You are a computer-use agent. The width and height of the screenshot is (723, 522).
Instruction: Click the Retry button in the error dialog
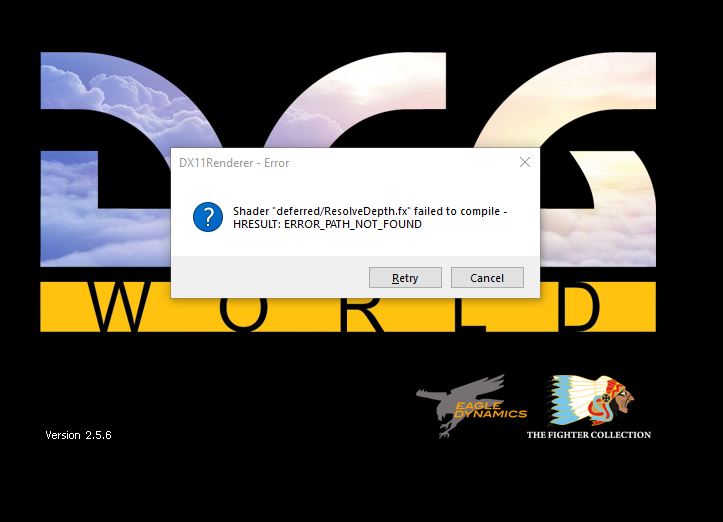[405, 278]
